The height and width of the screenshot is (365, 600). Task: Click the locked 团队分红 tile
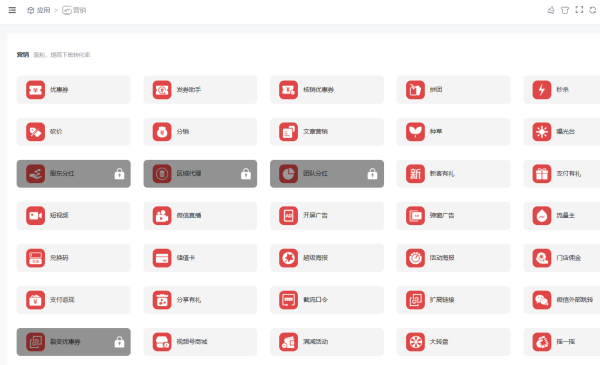pyautogui.click(x=327, y=174)
